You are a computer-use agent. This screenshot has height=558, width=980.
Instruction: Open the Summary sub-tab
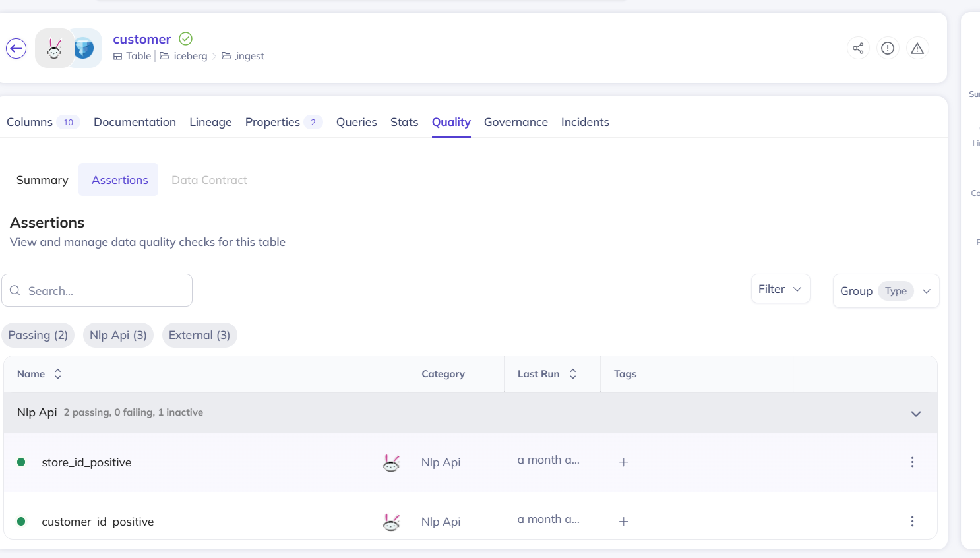click(x=42, y=179)
